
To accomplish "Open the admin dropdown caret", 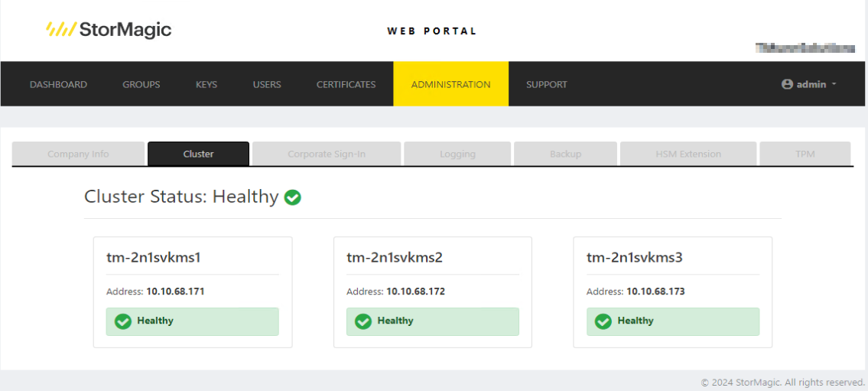I will point(834,84).
